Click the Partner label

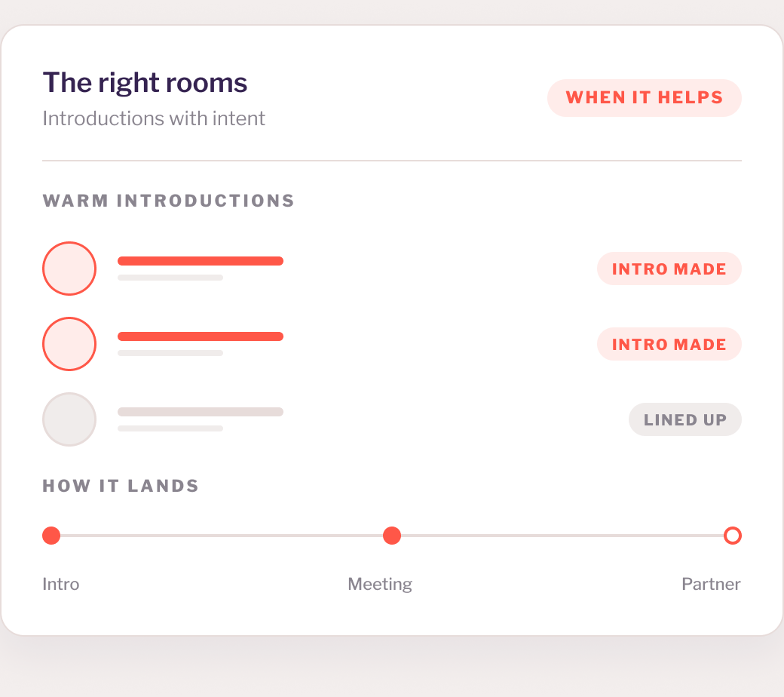coord(711,584)
